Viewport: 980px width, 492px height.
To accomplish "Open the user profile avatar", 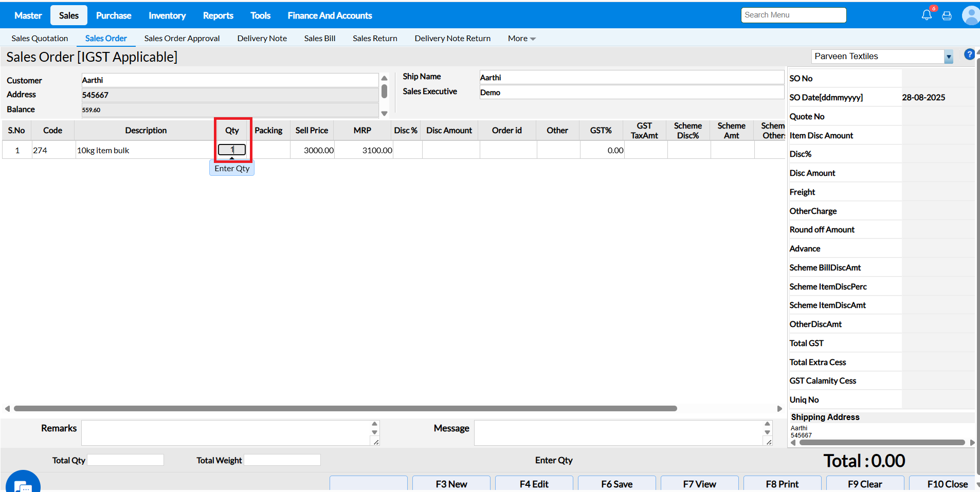I will click(971, 15).
